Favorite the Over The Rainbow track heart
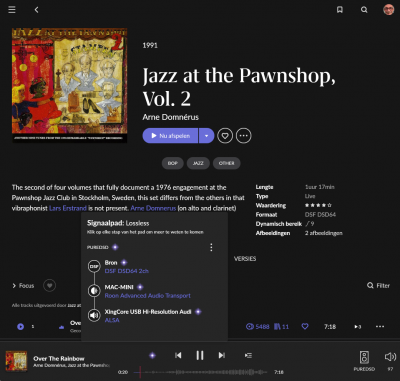The width and height of the screenshot is (400, 381). (305, 327)
